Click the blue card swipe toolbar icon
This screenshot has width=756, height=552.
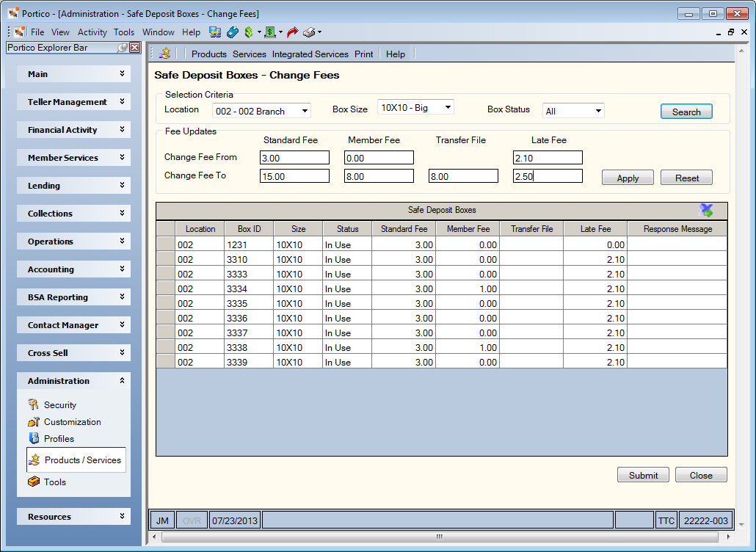click(x=233, y=32)
